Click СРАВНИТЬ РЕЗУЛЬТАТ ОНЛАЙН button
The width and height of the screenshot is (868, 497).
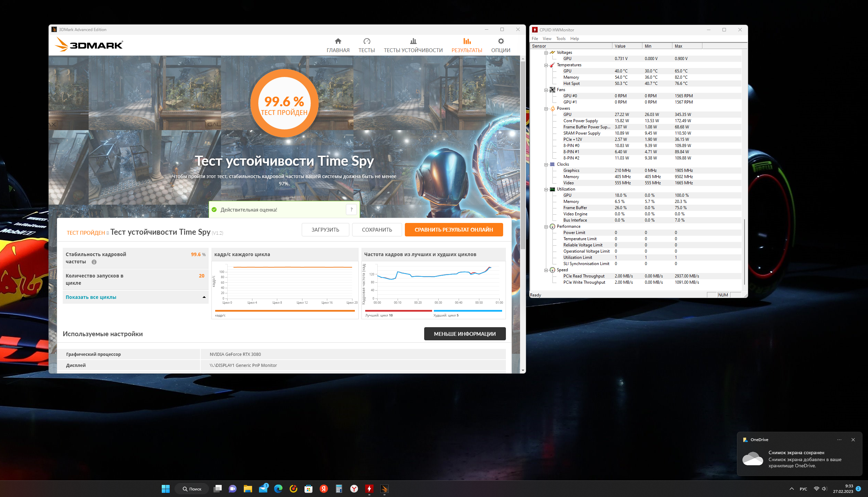[x=453, y=230]
